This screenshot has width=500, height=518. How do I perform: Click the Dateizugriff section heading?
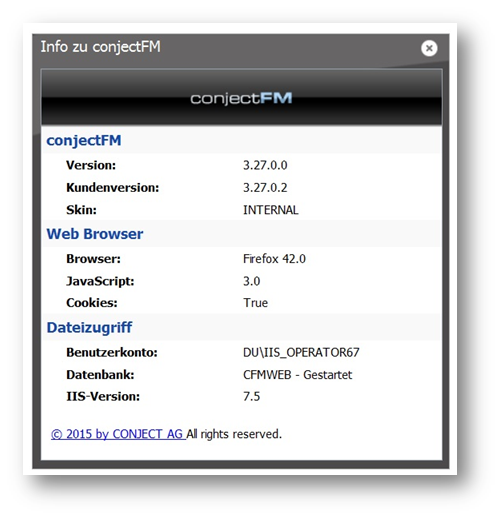pos(89,328)
